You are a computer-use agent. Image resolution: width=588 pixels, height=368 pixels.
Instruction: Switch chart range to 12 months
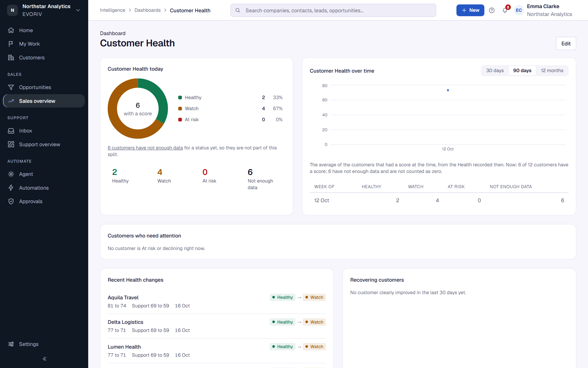tap(552, 71)
